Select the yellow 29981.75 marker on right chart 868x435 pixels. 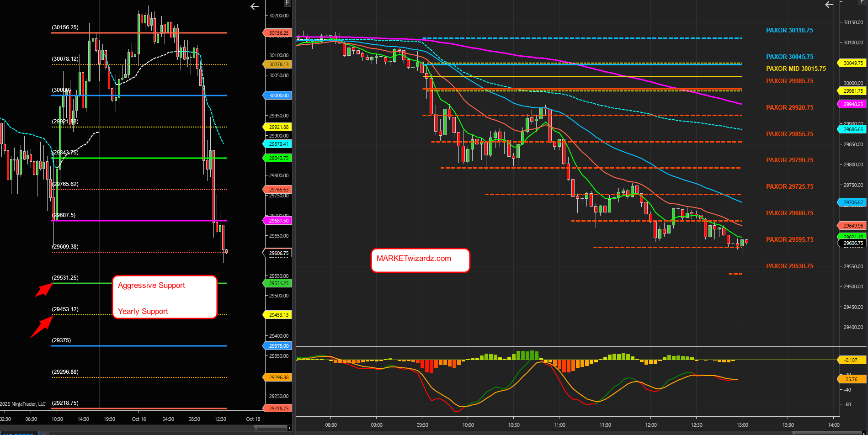(x=852, y=91)
